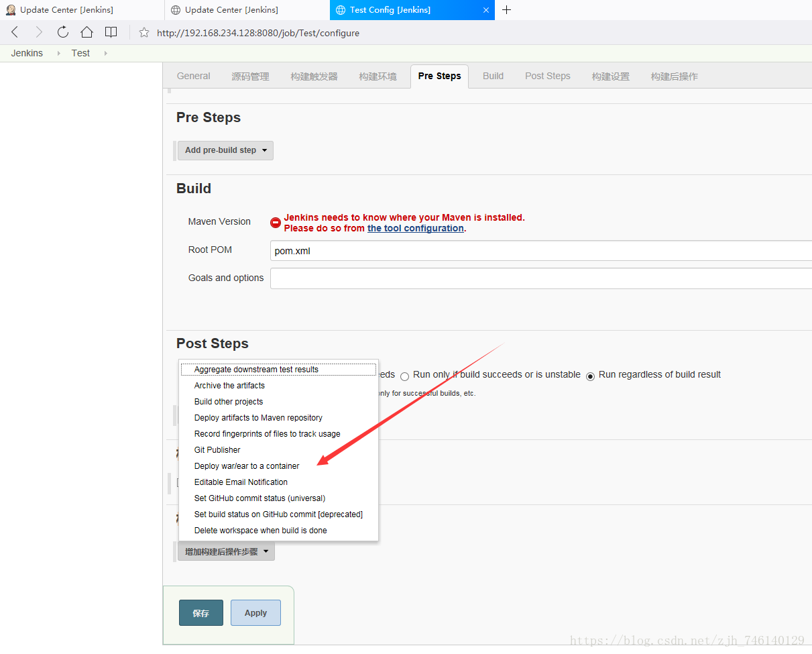Switch to the 构建触发器 tab
This screenshot has height=654, width=812.
[314, 76]
